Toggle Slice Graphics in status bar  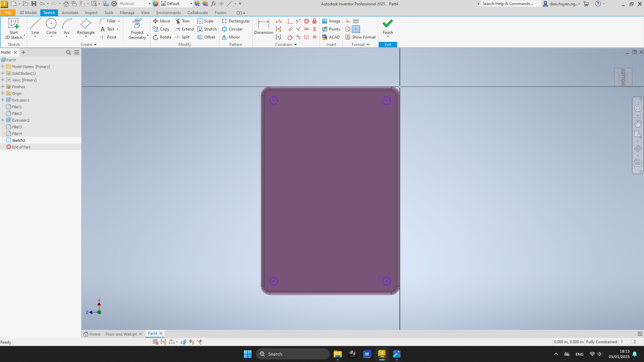pos(183,342)
